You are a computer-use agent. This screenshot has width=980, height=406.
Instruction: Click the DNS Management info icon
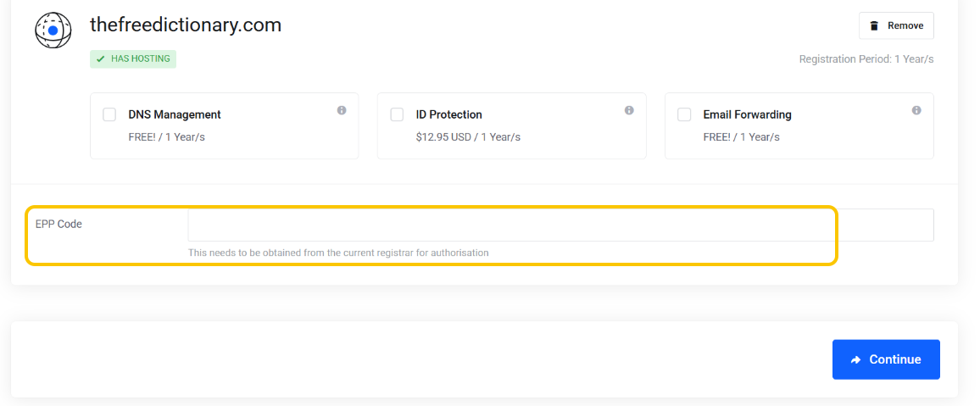[342, 110]
